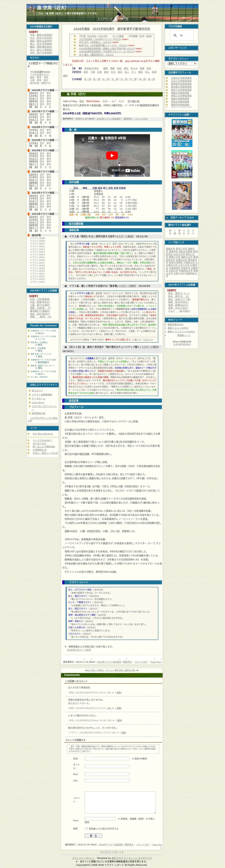
Task: Open the 2016年ドラフト指名選手 link under profile
Action: pyautogui.click(x=109, y=119)
